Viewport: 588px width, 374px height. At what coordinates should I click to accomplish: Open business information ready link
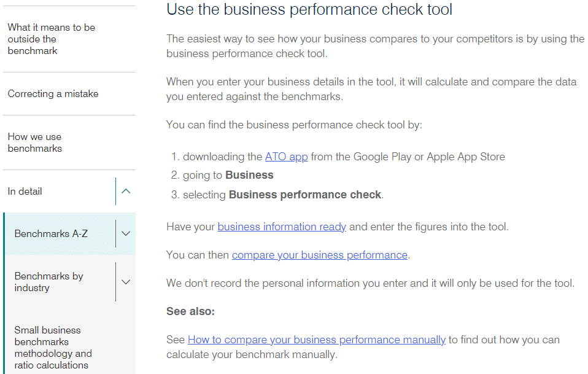click(282, 227)
